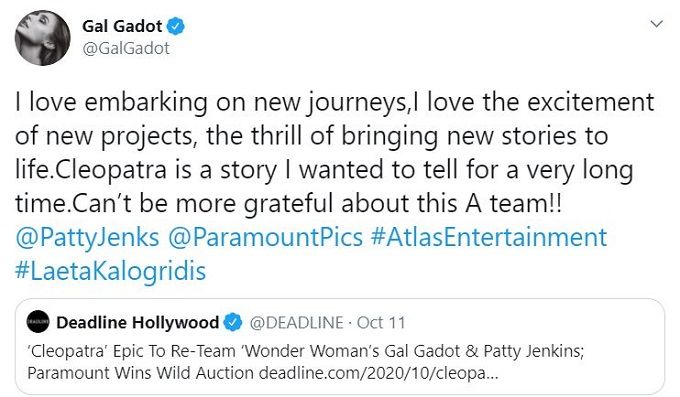Click the 'Paramount Wins Wild Auction' text line
The image size is (680, 397).
click(x=141, y=373)
